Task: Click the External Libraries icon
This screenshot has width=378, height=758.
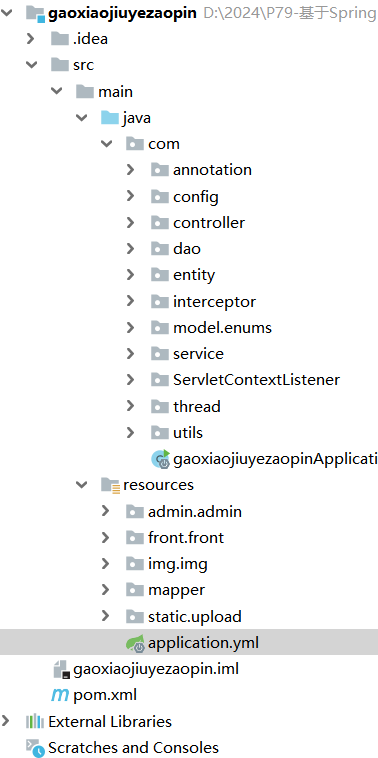Action: pos(35,722)
